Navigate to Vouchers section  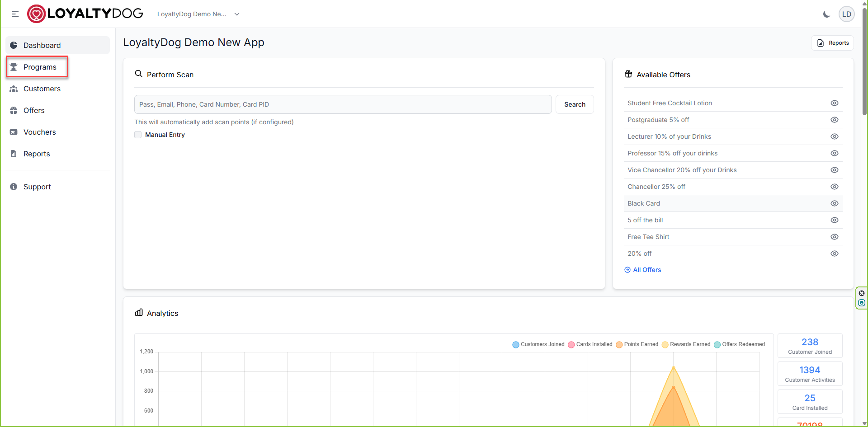[x=58, y=132]
